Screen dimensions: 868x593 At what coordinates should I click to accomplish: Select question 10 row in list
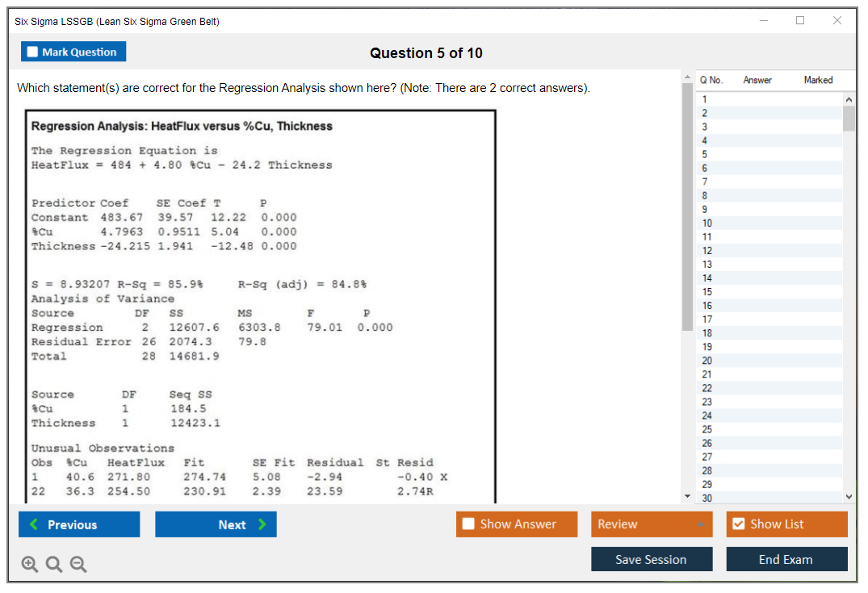coord(707,223)
